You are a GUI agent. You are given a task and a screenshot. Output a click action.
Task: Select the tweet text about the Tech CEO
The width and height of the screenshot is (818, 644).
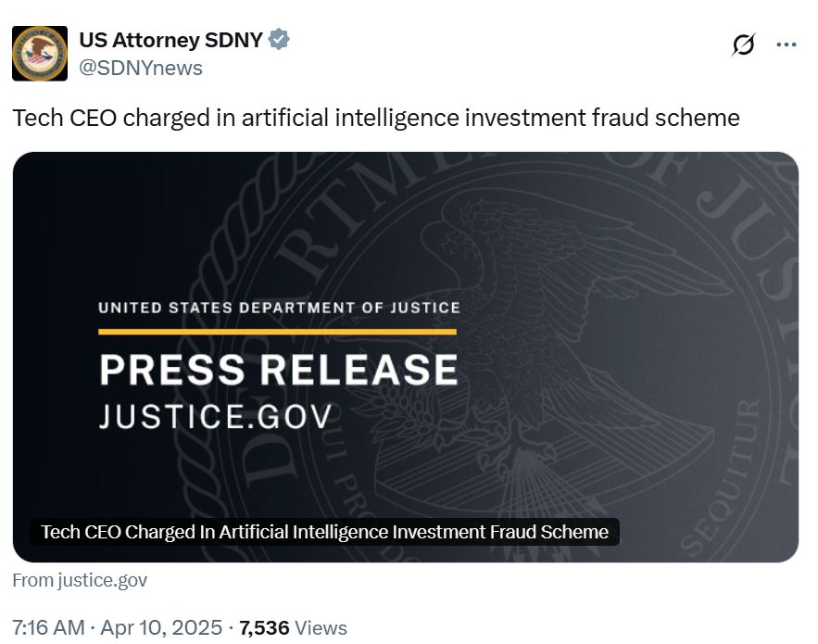(x=375, y=118)
